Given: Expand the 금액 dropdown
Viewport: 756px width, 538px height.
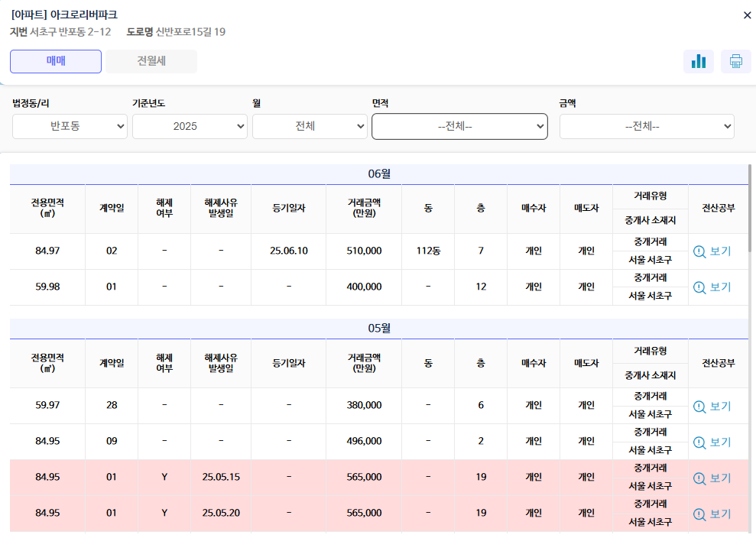Looking at the screenshot, I should pyautogui.click(x=647, y=126).
